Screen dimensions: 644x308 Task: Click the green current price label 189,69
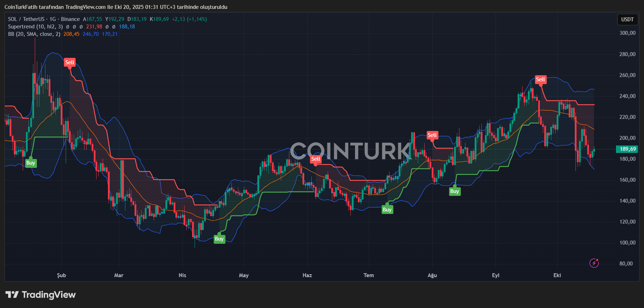[627, 149]
